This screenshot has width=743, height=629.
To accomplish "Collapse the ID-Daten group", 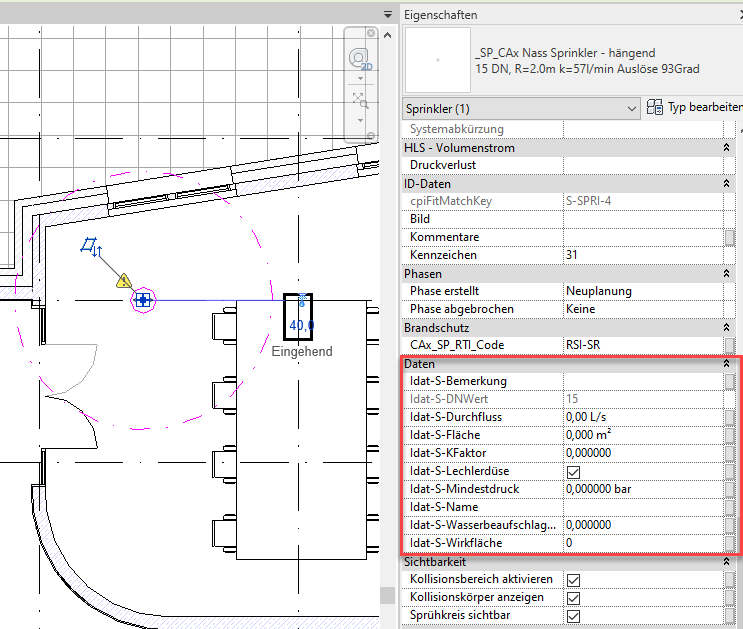I will [x=725, y=184].
